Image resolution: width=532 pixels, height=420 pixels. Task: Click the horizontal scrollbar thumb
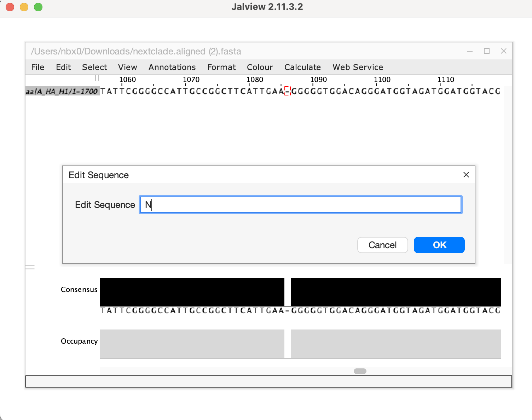[360, 371]
